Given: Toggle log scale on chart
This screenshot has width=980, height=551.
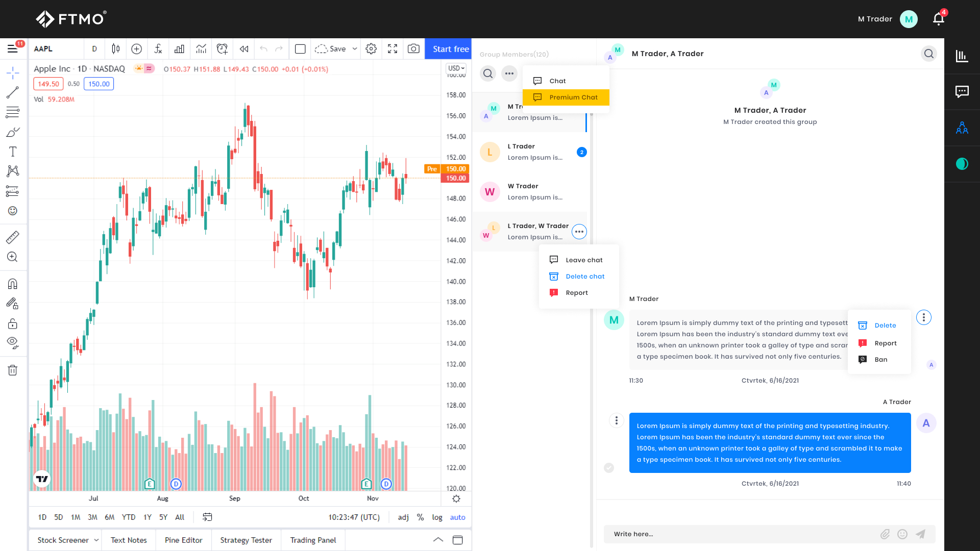Looking at the screenshot, I should [437, 517].
